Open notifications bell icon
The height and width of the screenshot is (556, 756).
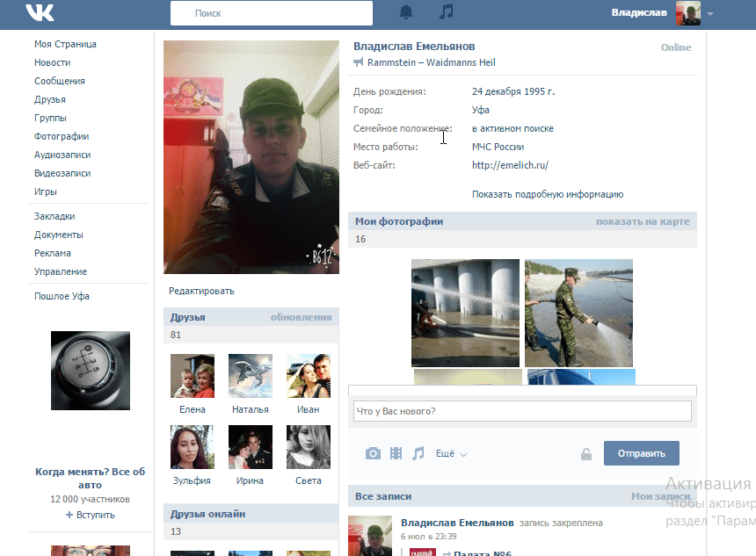pyautogui.click(x=406, y=12)
